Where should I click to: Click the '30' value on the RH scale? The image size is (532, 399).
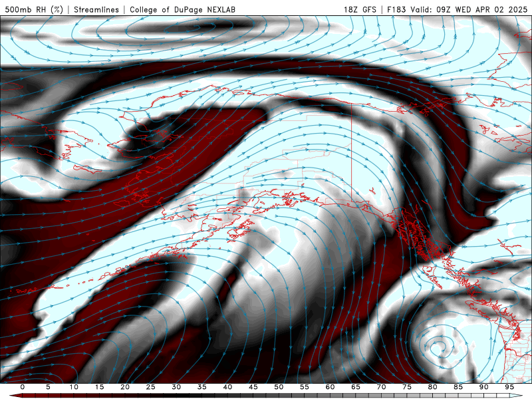(176, 387)
